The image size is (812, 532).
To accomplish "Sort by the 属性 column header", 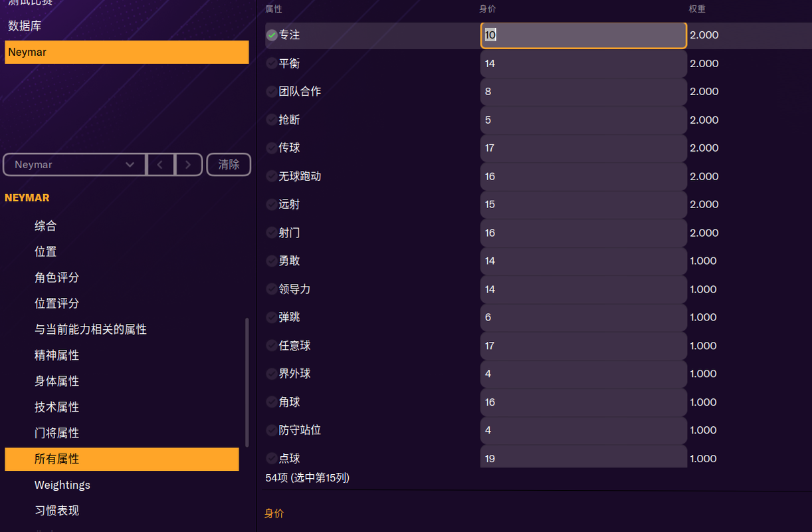I will point(274,9).
